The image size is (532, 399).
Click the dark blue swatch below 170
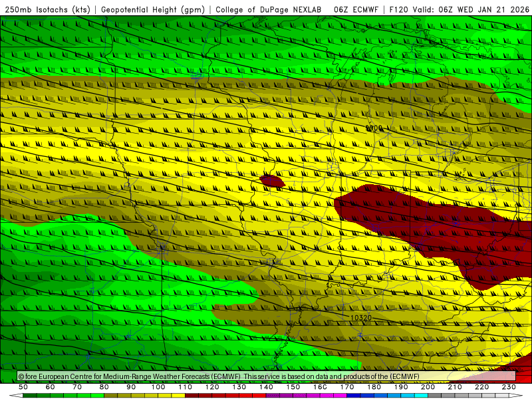pos(354,396)
